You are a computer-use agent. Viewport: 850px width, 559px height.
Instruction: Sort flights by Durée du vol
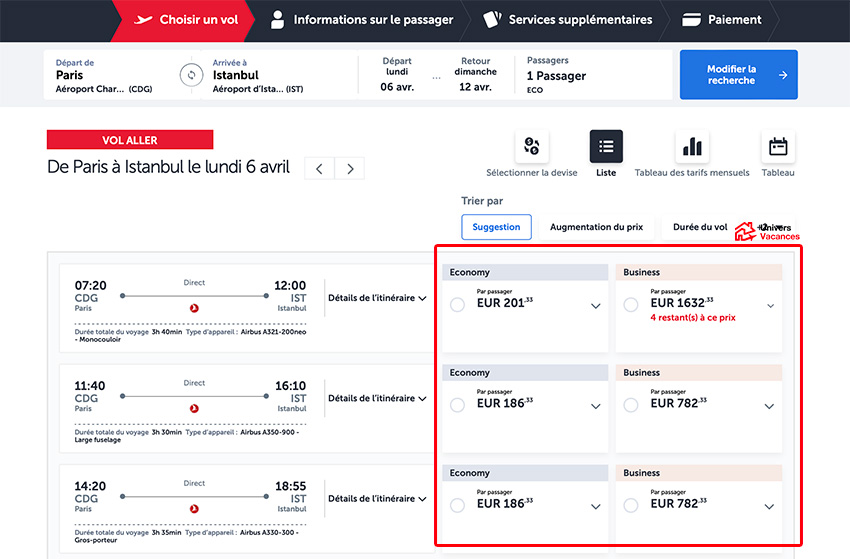[x=700, y=227]
